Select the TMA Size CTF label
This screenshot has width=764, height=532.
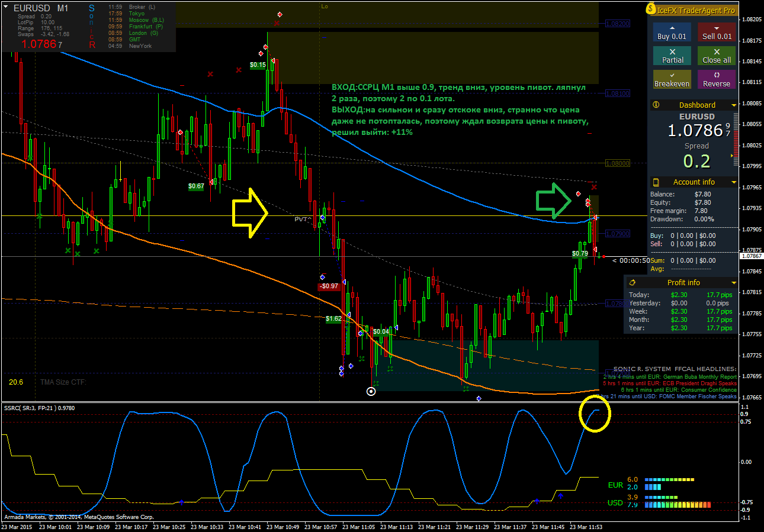(63, 382)
